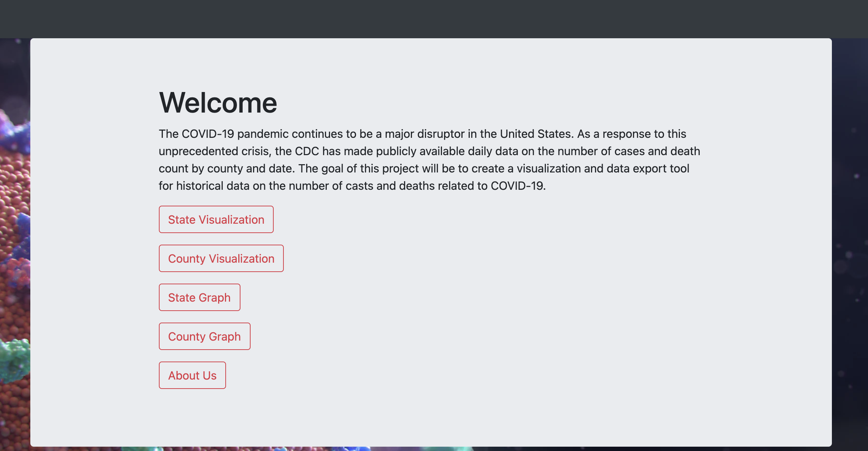Click the Welcome heading
The height and width of the screenshot is (451, 868).
click(x=218, y=103)
